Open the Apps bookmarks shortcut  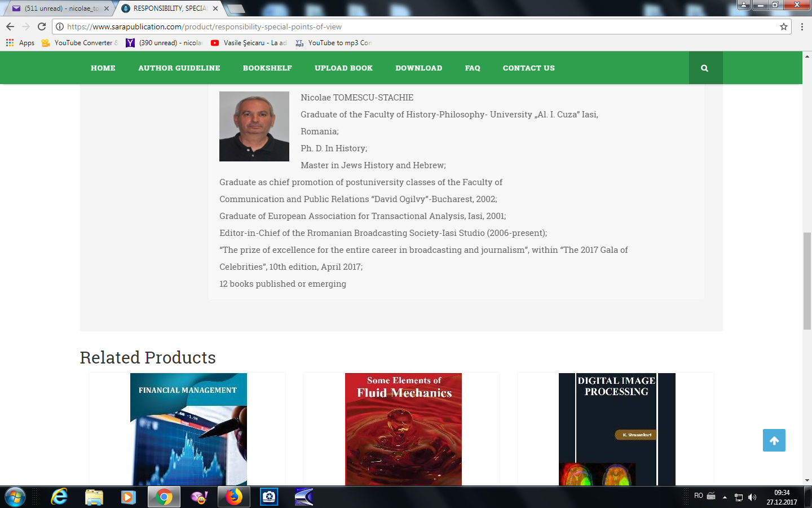20,43
